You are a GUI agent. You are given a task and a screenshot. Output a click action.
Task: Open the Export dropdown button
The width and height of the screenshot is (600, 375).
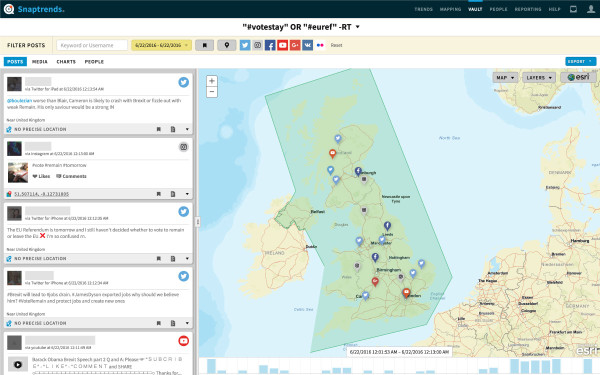(x=580, y=61)
